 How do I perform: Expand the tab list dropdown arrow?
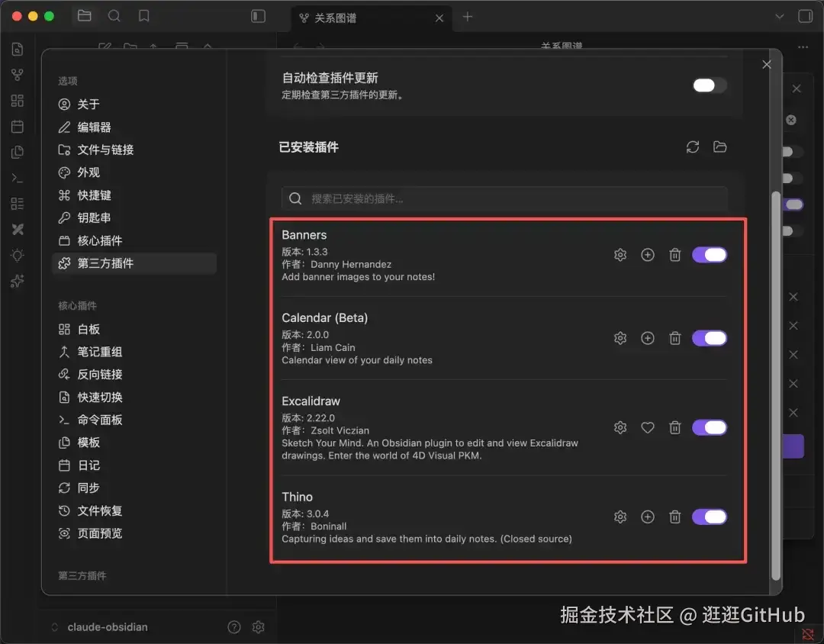click(x=779, y=16)
